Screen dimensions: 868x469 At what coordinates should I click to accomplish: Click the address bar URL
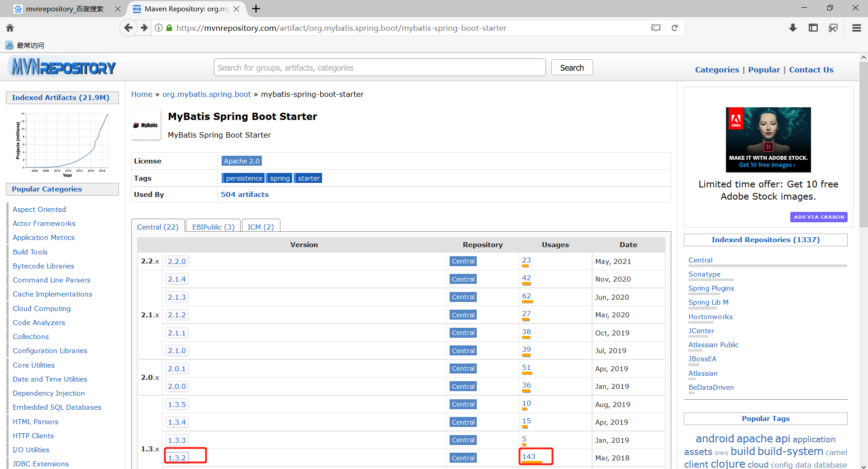click(341, 28)
